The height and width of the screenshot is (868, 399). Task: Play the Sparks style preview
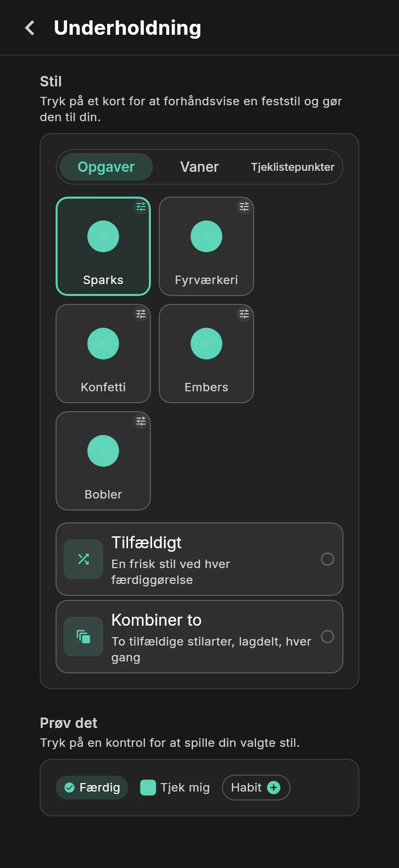(x=103, y=236)
